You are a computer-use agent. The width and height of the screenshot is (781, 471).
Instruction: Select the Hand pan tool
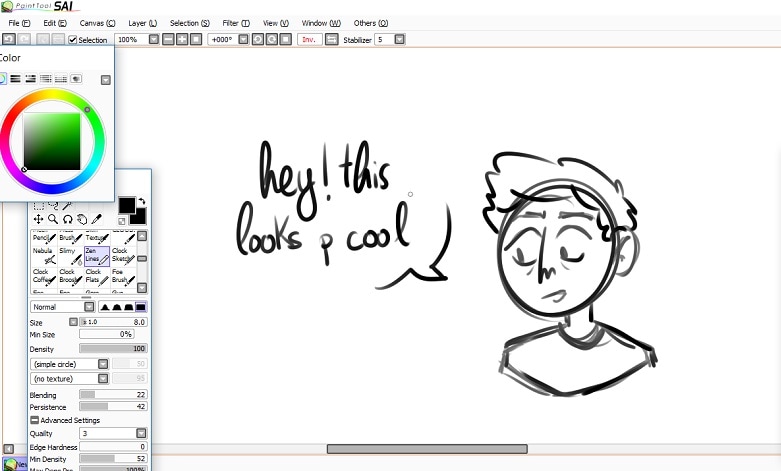[82, 219]
